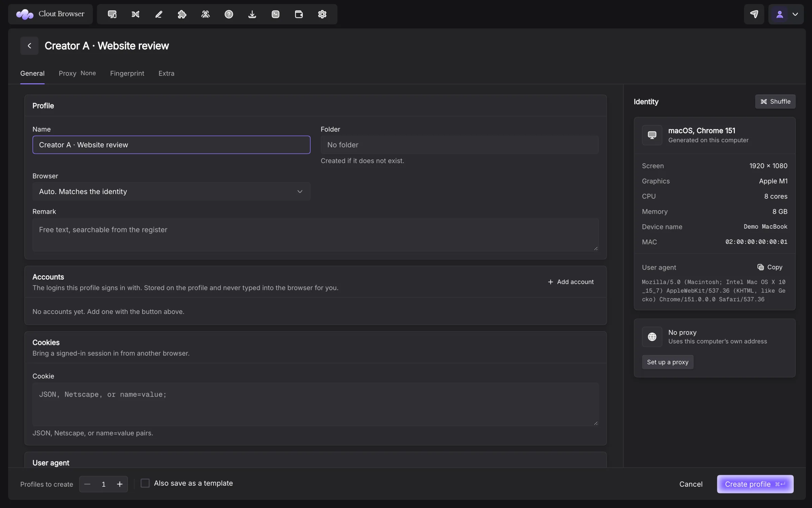The width and height of the screenshot is (812, 508).
Task: Click the Folder input field
Action: click(x=459, y=145)
